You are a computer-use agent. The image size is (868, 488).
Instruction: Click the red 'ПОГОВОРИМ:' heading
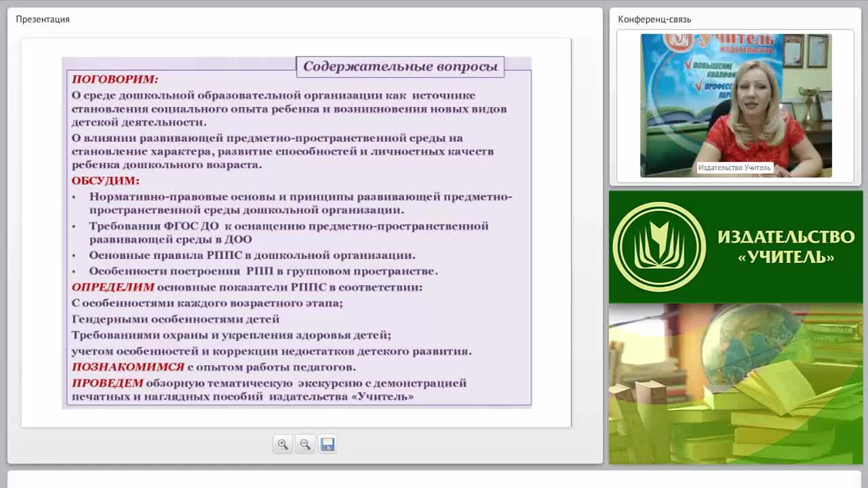(115, 79)
